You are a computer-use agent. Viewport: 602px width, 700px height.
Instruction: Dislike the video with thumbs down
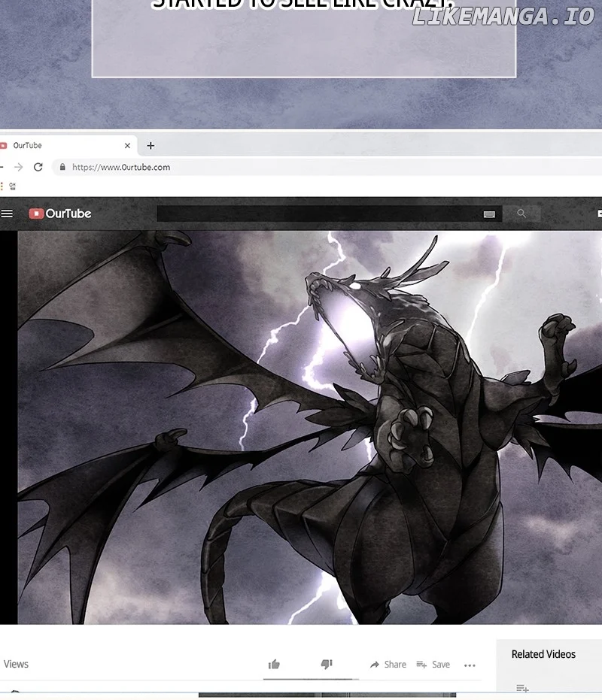[327, 664]
